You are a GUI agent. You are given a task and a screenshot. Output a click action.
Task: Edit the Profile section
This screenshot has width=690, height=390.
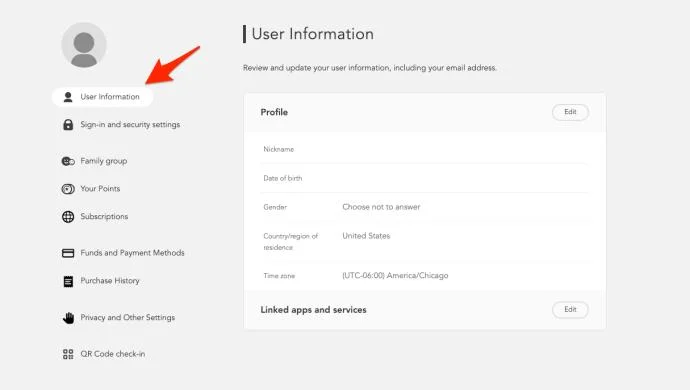(570, 112)
